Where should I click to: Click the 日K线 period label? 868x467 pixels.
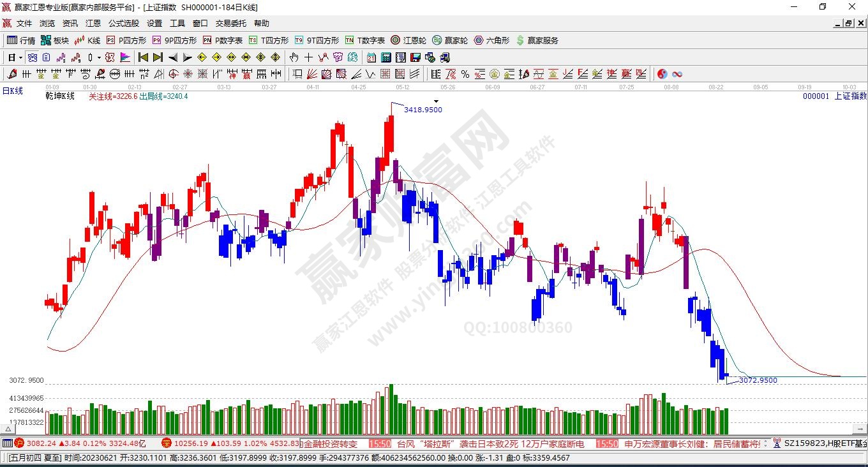click(x=13, y=91)
